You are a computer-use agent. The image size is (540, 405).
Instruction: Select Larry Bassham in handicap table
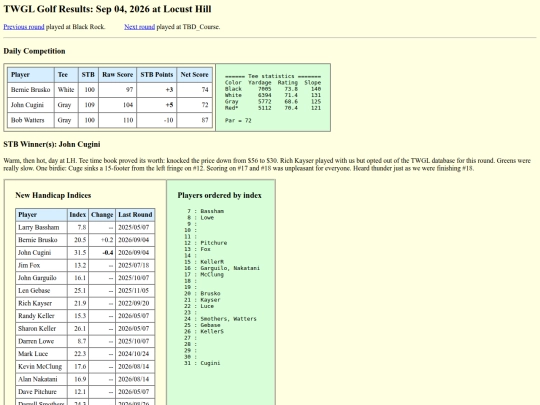coord(39,227)
